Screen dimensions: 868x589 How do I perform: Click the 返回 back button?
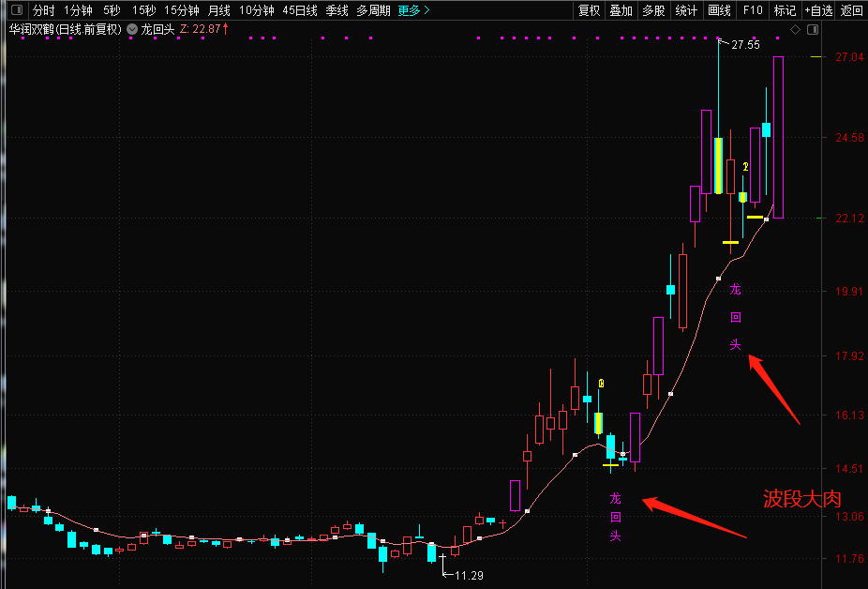[x=851, y=10]
